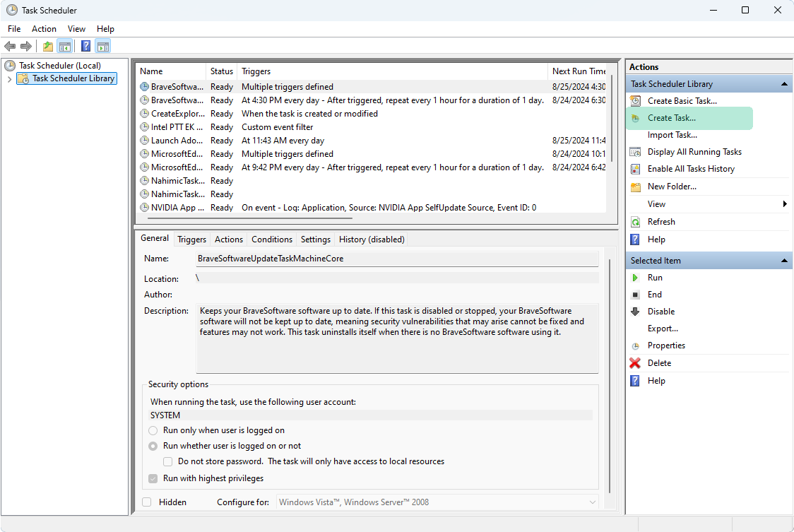Click Export in the Actions pane
The height and width of the screenshot is (532, 794).
coord(663,328)
